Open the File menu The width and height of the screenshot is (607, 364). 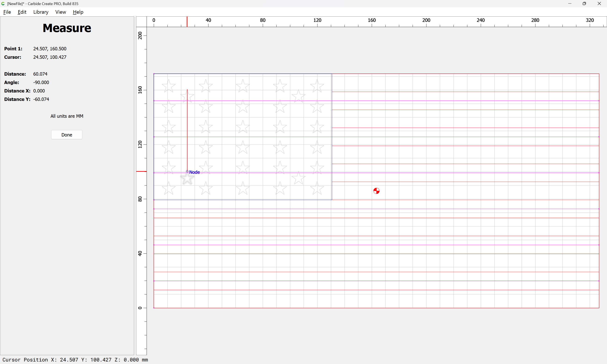tap(7, 12)
